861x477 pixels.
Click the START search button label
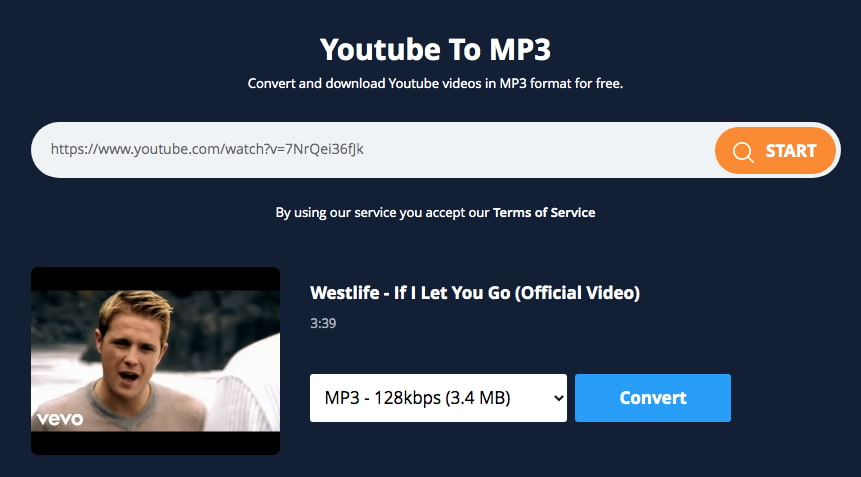(791, 151)
